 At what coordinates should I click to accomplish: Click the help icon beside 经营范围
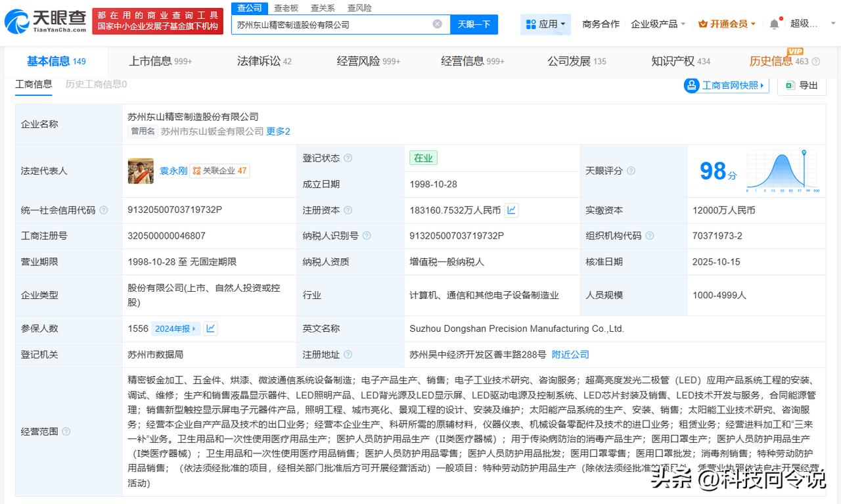66,432
